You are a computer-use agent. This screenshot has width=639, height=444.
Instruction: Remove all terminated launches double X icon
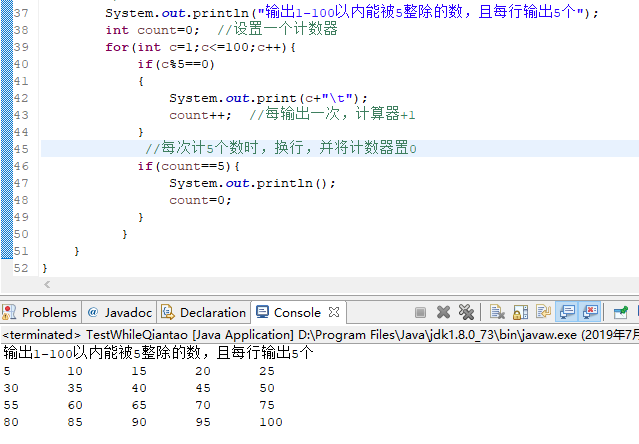click(466, 312)
